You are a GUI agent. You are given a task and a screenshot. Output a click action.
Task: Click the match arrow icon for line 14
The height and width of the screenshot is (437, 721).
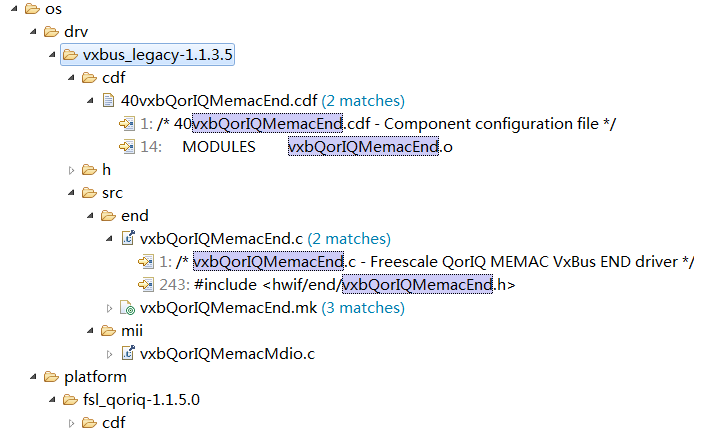coord(126,147)
